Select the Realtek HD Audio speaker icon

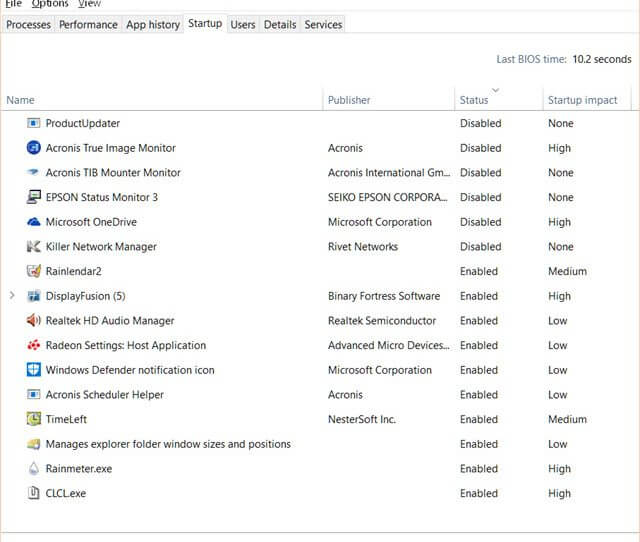[33, 321]
